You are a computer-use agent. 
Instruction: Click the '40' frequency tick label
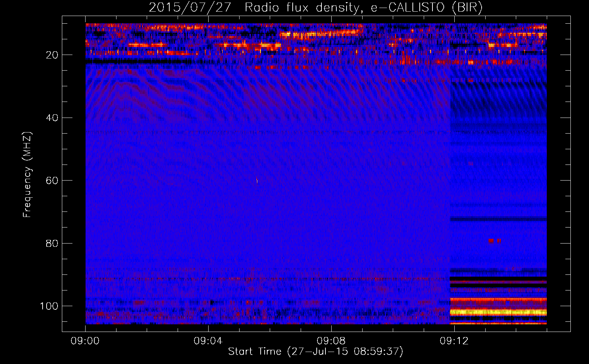click(52, 118)
